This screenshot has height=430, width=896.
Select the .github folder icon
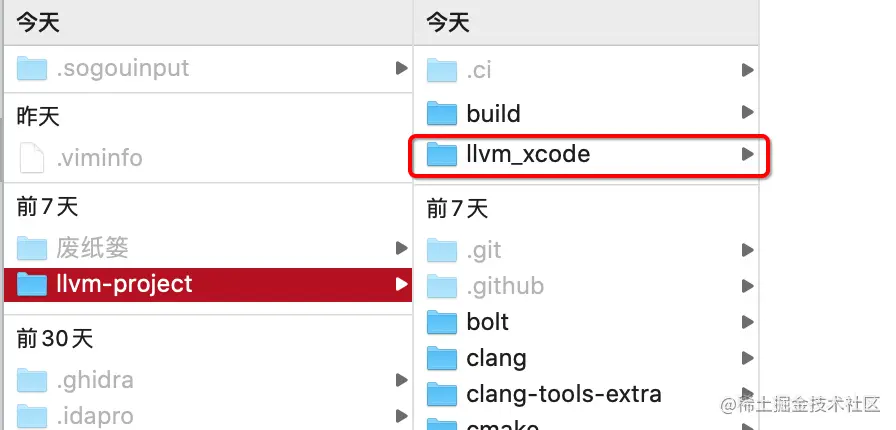pyautogui.click(x=442, y=286)
